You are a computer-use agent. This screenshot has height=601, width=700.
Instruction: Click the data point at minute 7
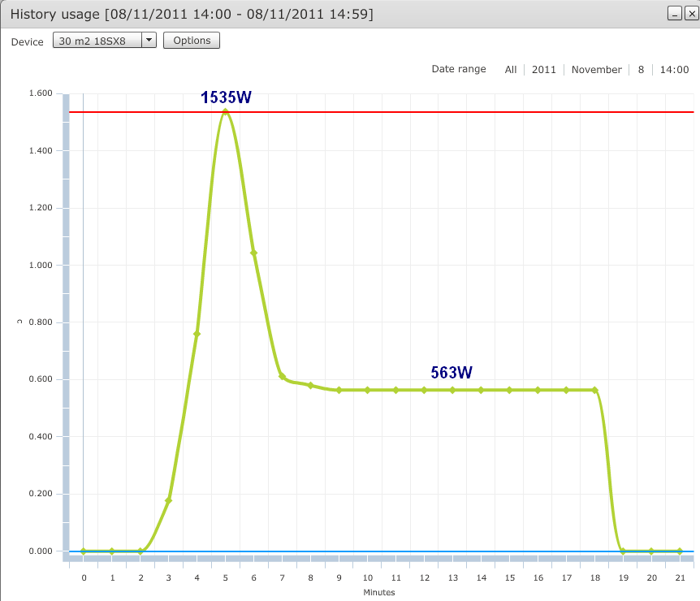282,377
